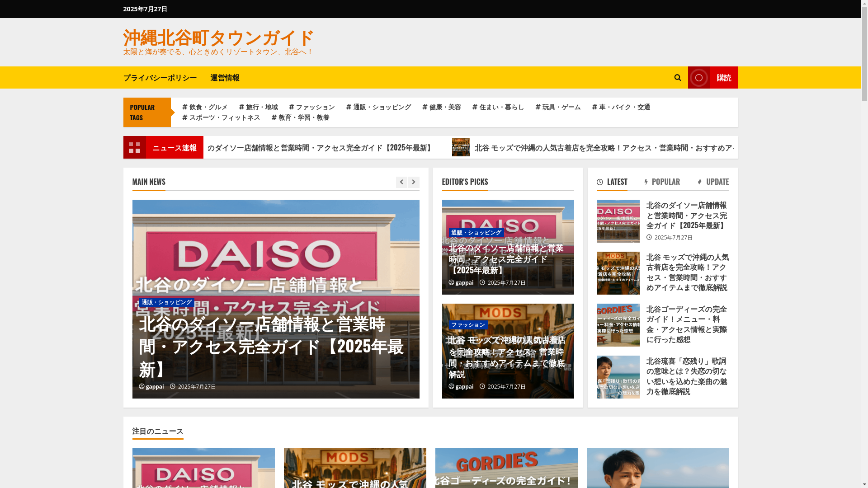
Task: Open Editor's Picks モッズ article title
Action: tap(507, 357)
